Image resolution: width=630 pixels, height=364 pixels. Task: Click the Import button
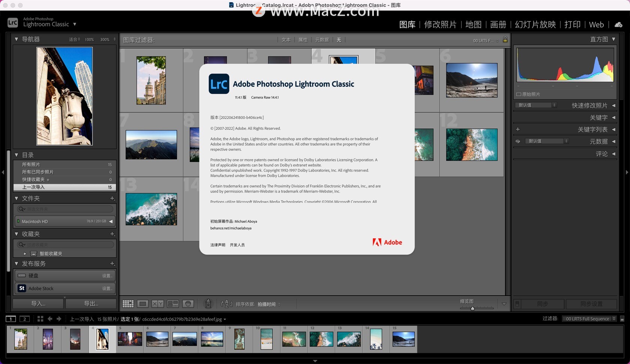(x=38, y=303)
